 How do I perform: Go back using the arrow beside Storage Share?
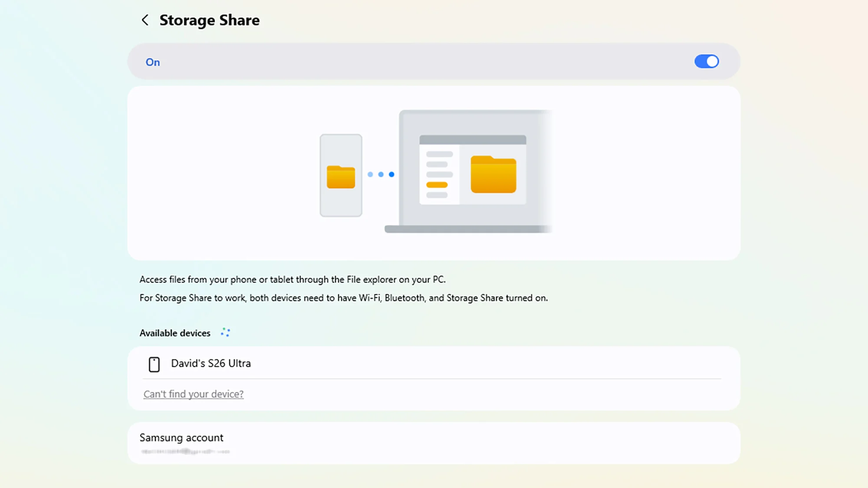145,20
